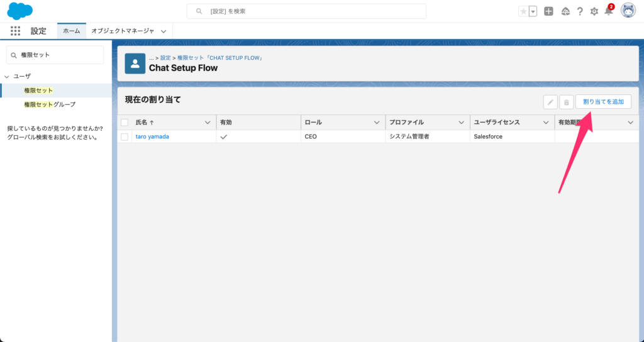Open the App Launcher grid icon
Viewport: 644px width, 342px height.
pyautogui.click(x=16, y=31)
